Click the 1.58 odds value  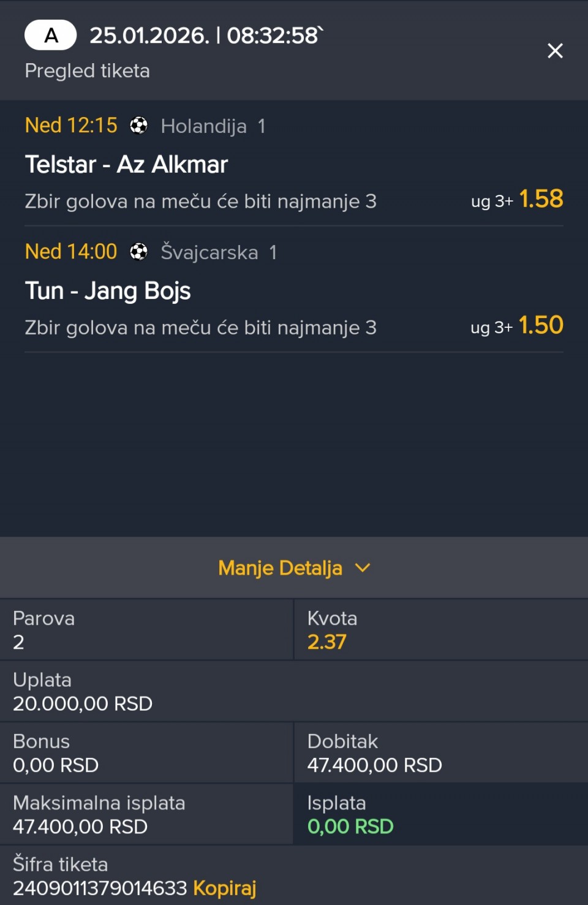[541, 199]
